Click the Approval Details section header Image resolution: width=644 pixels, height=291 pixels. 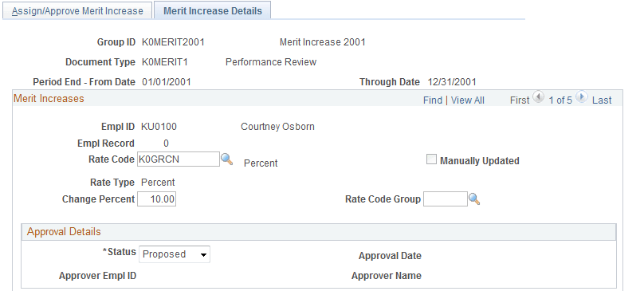[319, 232]
